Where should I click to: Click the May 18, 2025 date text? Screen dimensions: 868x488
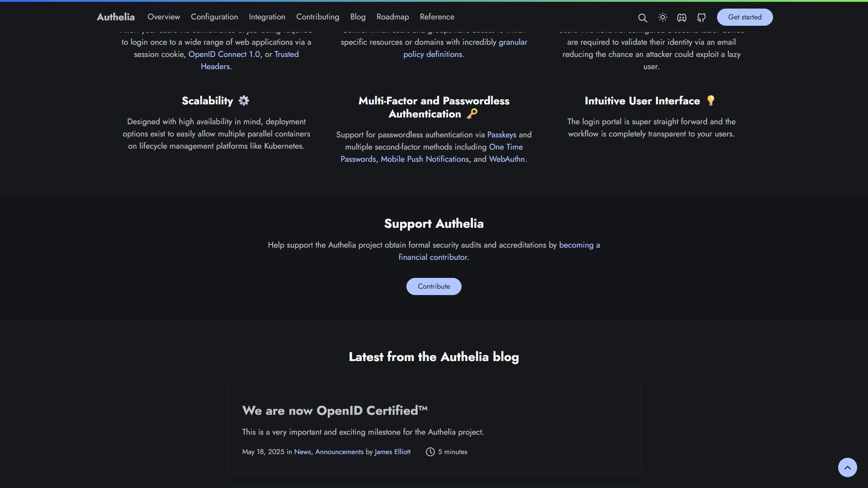click(x=263, y=452)
